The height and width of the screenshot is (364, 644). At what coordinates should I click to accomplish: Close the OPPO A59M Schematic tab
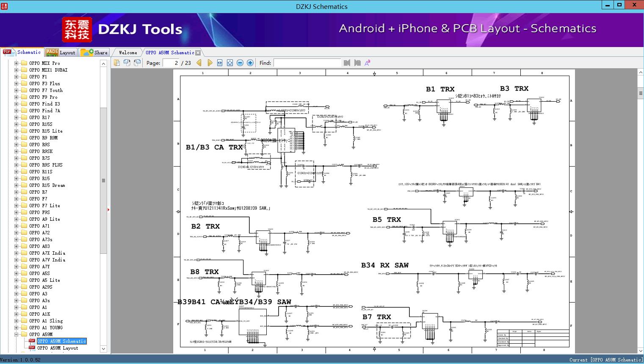click(x=198, y=53)
